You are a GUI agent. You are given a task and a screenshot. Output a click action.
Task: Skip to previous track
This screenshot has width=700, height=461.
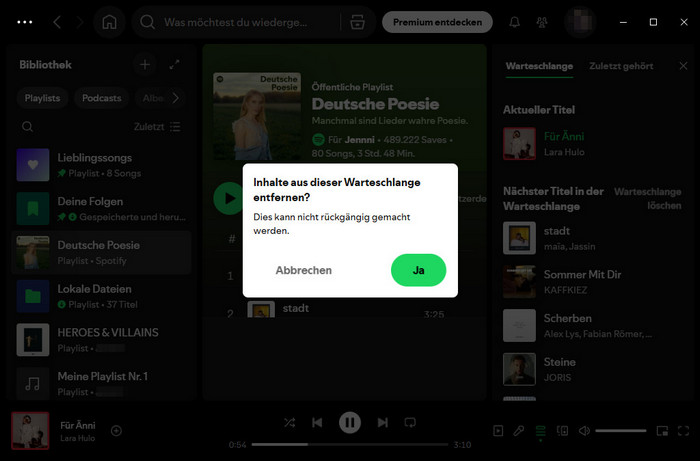point(317,422)
